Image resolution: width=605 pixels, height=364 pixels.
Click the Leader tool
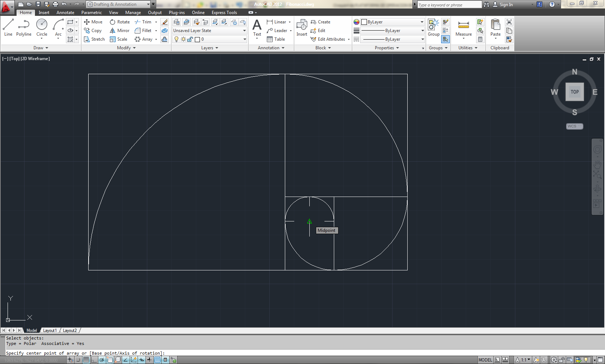(277, 31)
